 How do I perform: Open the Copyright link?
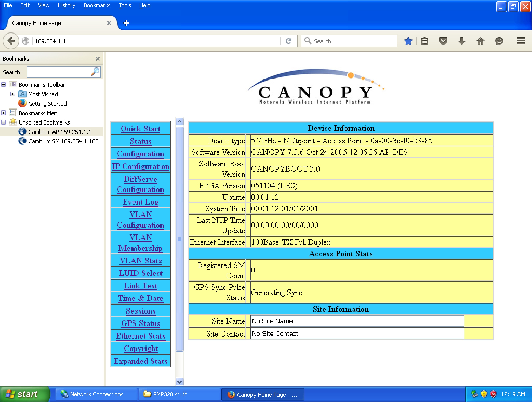click(141, 348)
